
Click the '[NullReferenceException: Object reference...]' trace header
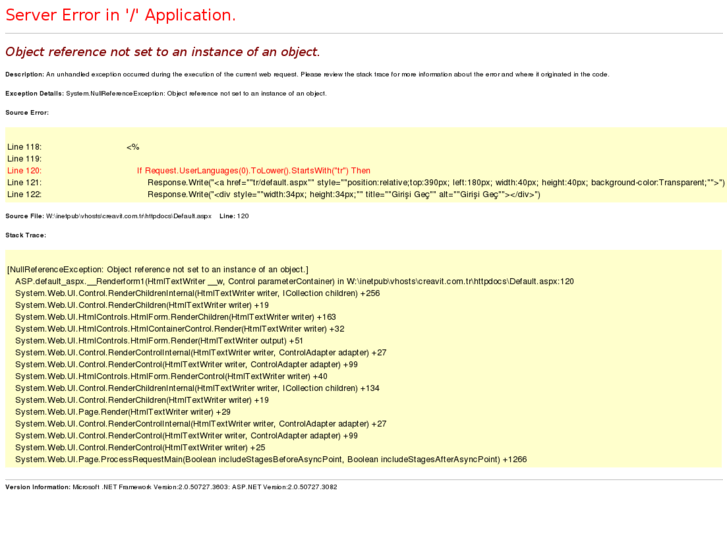(158, 269)
